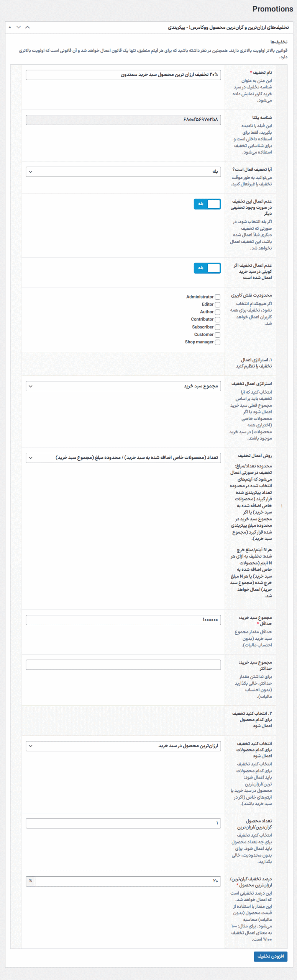The height and width of the screenshot is (980, 297).
Task: Open the 'ارزان‌ترین محصول در سبد خرید' dropdown
Action: (123, 746)
